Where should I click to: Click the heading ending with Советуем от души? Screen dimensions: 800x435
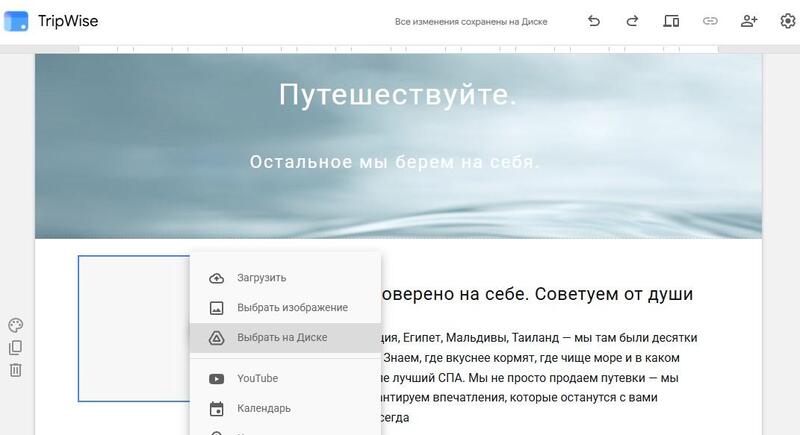tap(537, 294)
